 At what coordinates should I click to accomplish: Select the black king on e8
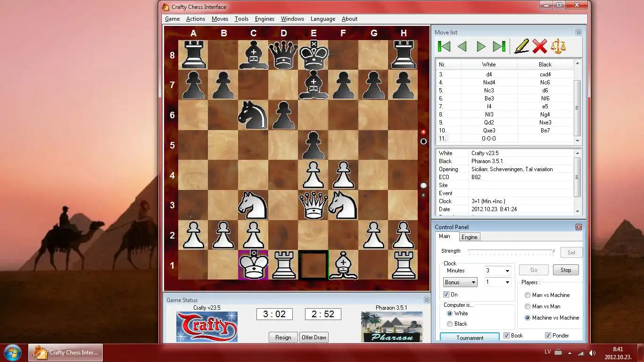click(x=313, y=55)
